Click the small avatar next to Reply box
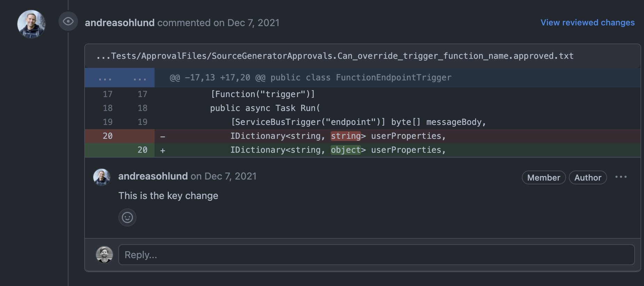The height and width of the screenshot is (286, 644). click(x=104, y=255)
